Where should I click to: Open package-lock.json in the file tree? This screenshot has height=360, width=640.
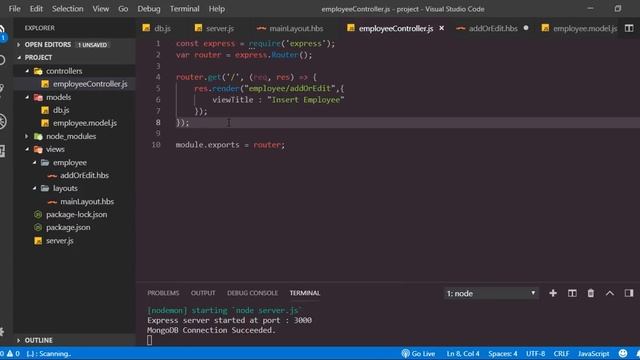[75, 215]
